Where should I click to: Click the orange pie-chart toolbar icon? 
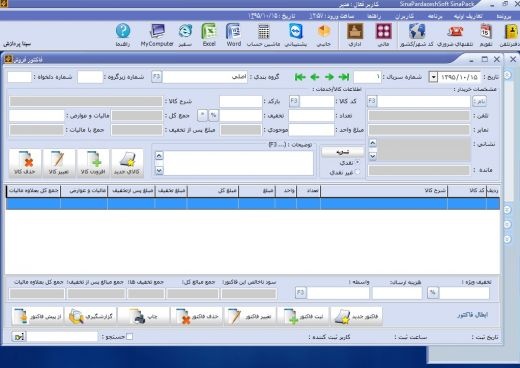(x=323, y=35)
